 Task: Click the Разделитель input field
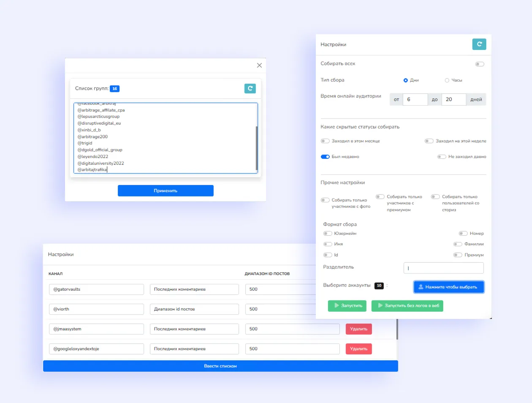coord(443,268)
